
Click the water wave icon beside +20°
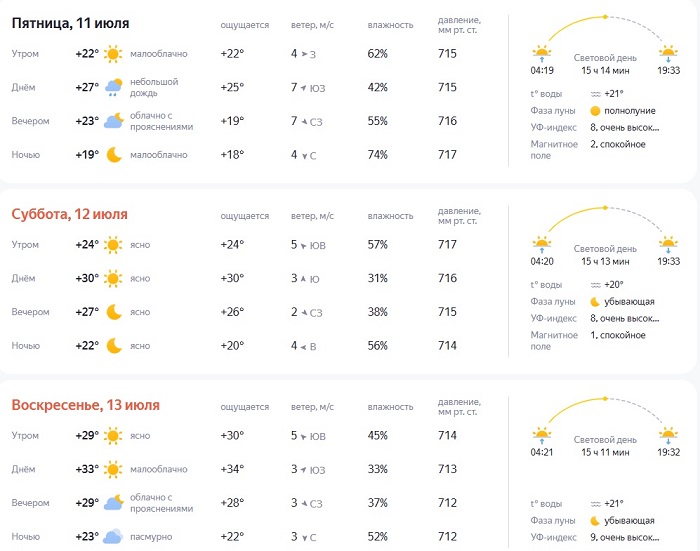pos(595,284)
